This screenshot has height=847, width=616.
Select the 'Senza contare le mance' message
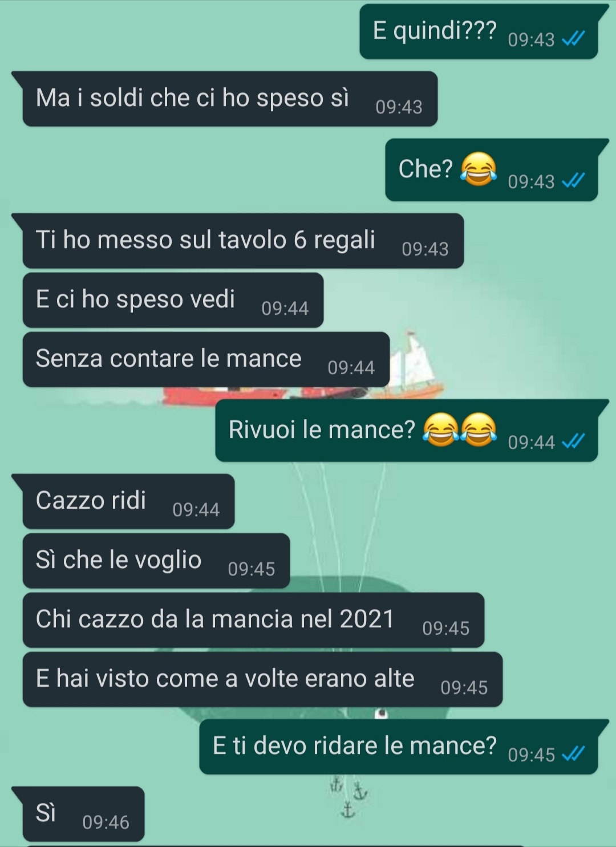tap(206, 359)
